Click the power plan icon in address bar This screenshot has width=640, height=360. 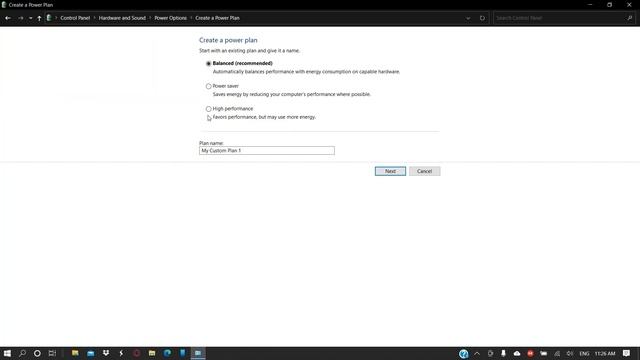(49, 18)
